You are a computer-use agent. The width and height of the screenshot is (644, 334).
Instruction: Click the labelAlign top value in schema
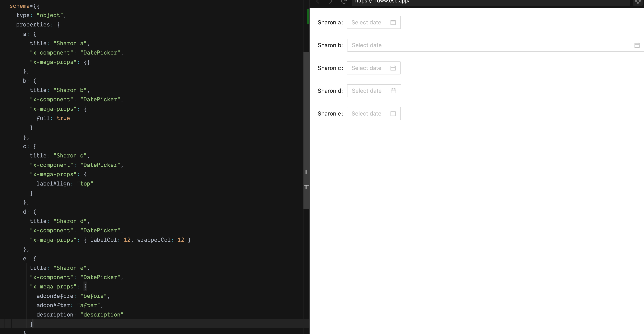[85, 184]
